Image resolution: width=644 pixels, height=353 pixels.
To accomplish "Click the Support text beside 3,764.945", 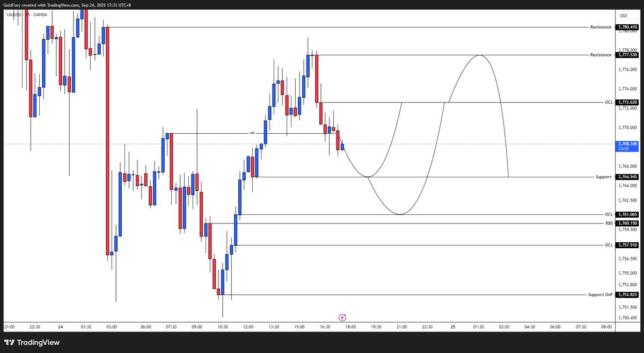I will point(603,177).
